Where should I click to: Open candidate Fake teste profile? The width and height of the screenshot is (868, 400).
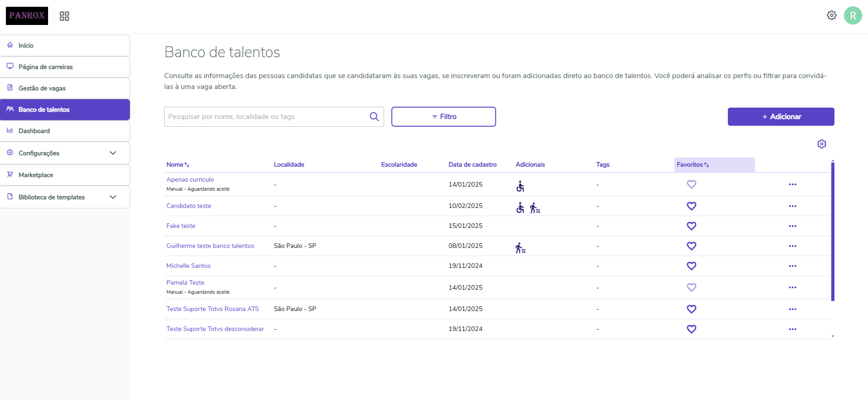(181, 226)
